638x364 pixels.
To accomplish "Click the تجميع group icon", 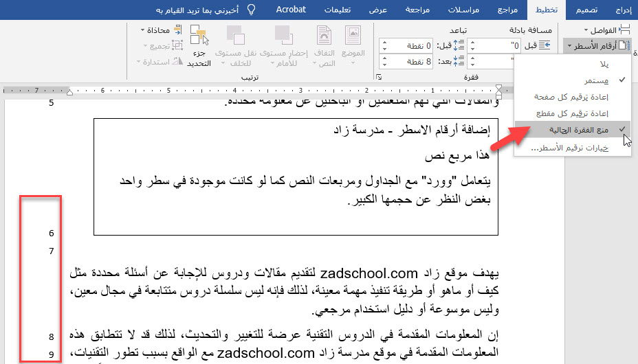I will coord(177,45).
